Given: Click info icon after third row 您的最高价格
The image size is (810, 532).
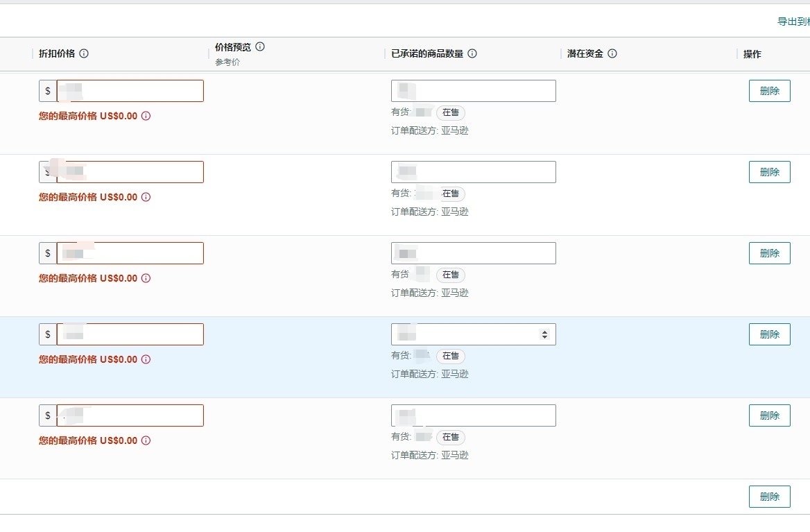Looking at the screenshot, I should click(x=146, y=278).
